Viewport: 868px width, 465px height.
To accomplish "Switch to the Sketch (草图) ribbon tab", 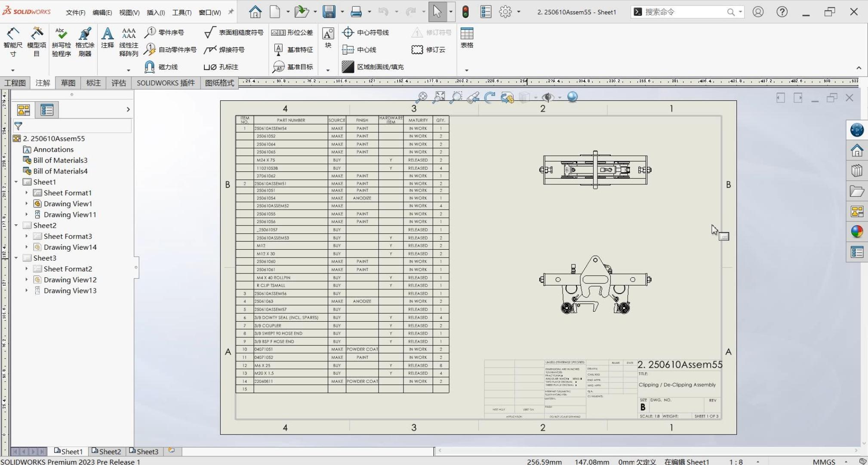I will coord(68,83).
